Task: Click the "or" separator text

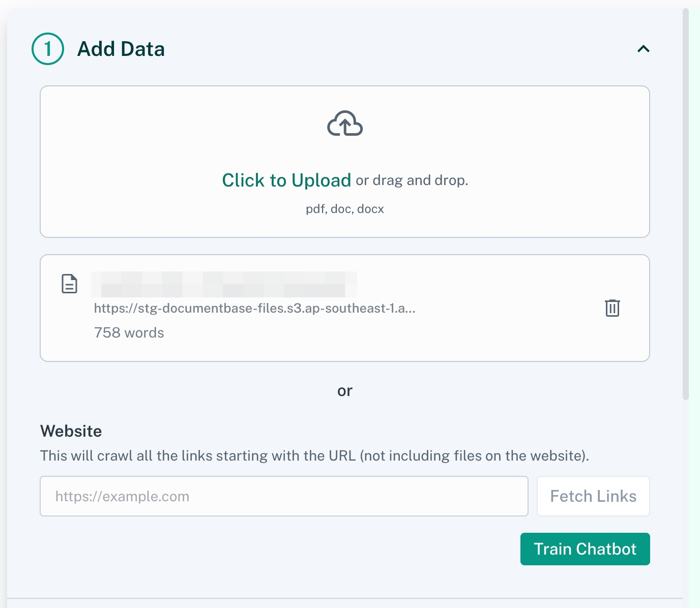Action: [x=345, y=391]
